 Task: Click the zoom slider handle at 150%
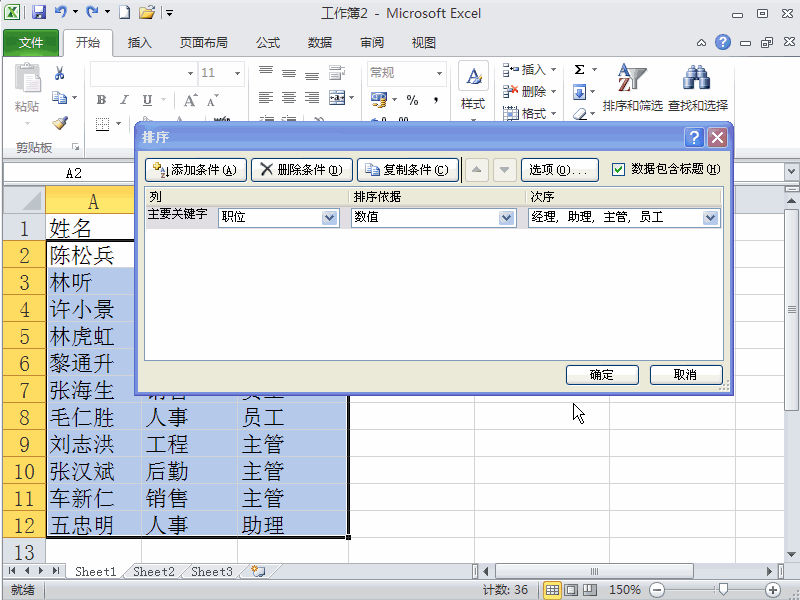pos(722,590)
